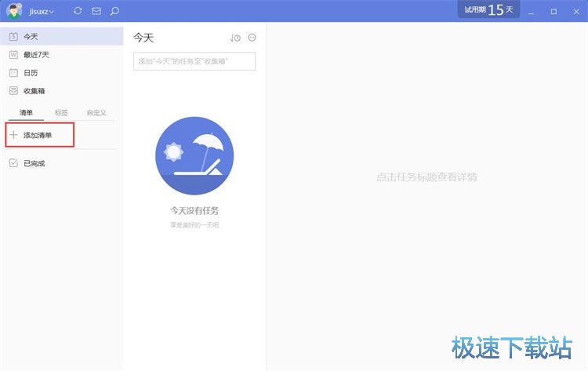Click the search magnifier icon
The height and width of the screenshot is (371, 588).
coord(114,11)
